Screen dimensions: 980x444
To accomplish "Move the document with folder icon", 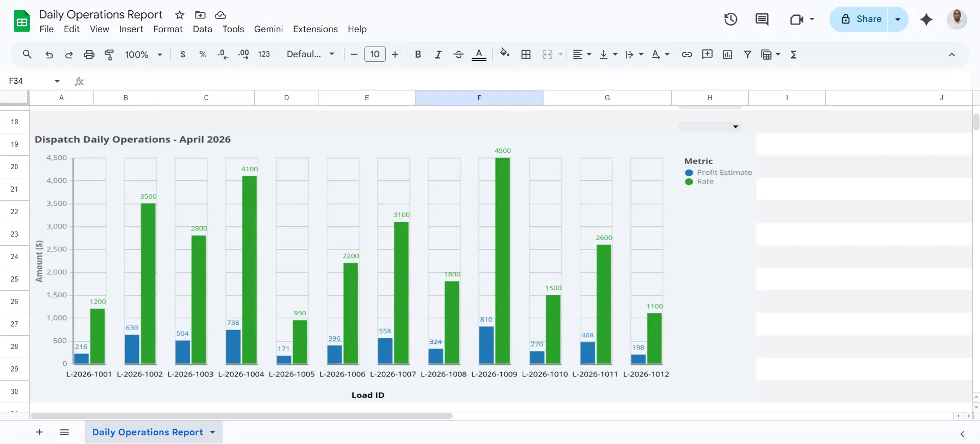I will pos(200,15).
